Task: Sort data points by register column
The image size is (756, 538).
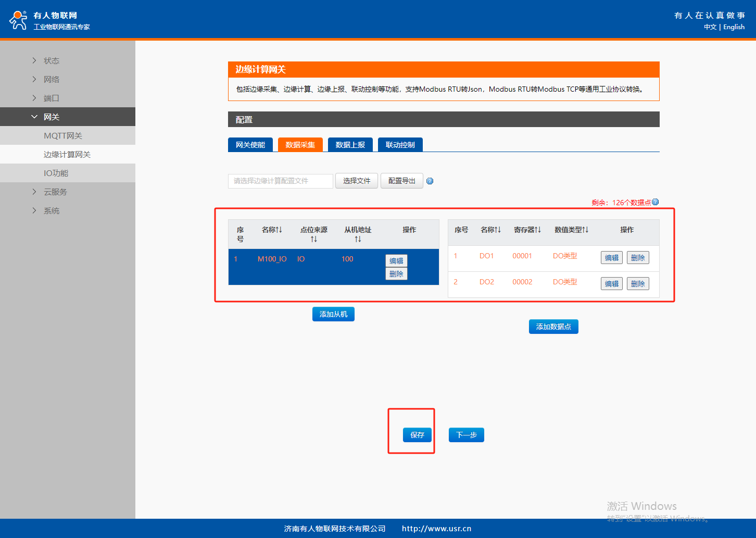Action: (x=527, y=230)
